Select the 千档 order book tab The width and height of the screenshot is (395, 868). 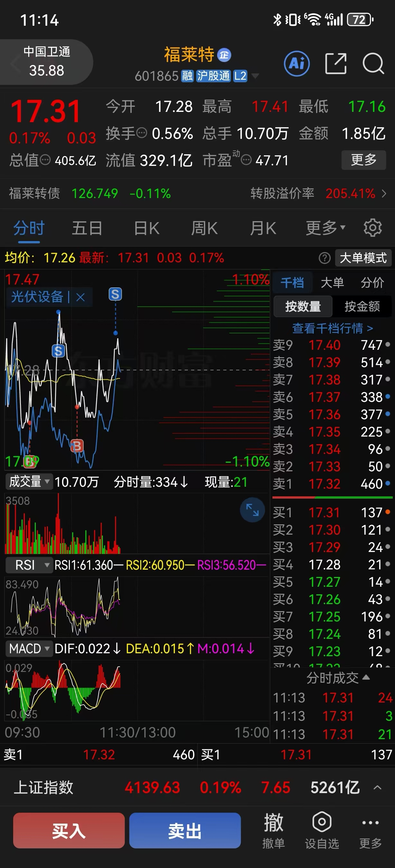point(292,282)
